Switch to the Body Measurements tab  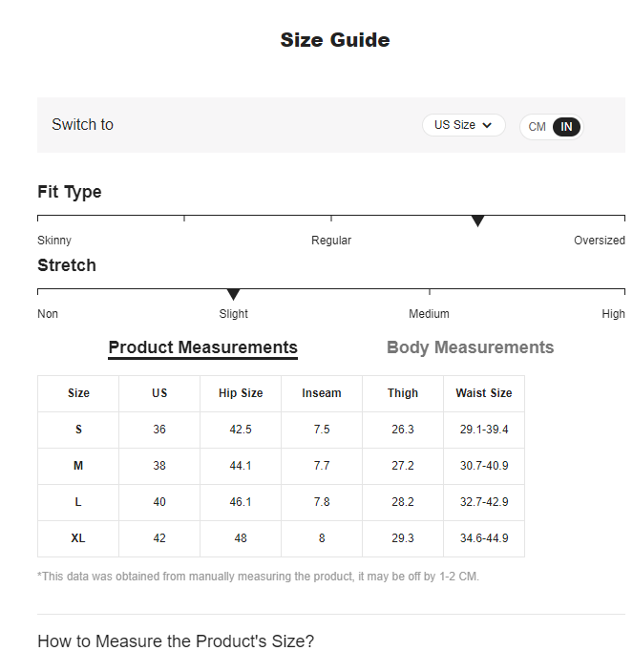pyautogui.click(x=470, y=347)
